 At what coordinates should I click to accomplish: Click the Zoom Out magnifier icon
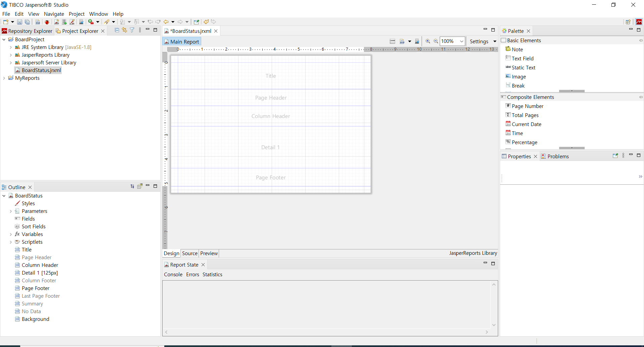(x=436, y=41)
